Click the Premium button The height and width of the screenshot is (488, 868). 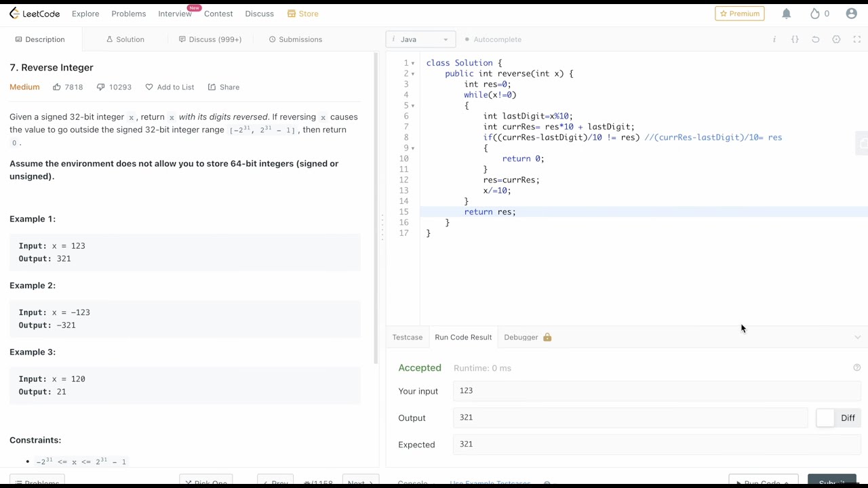pyautogui.click(x=740, y=14)
